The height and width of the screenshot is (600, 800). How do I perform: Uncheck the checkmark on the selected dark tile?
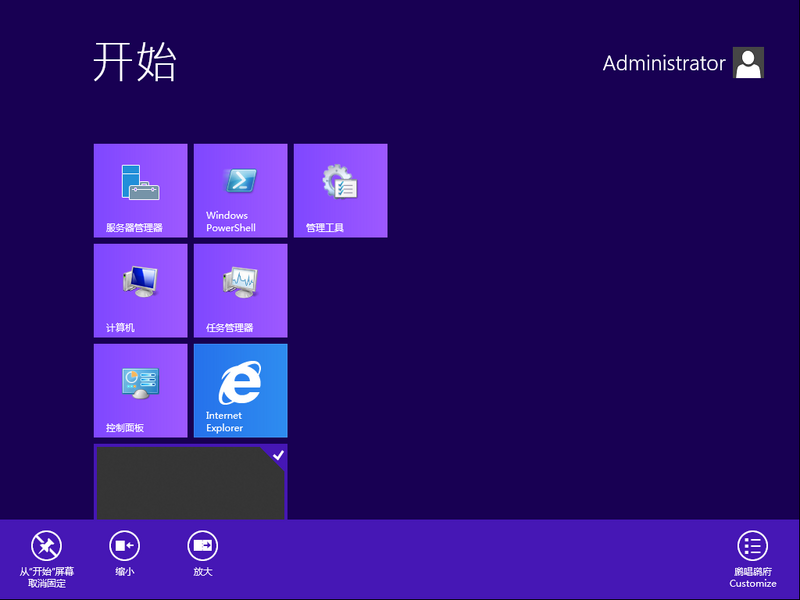pos(278,455)
